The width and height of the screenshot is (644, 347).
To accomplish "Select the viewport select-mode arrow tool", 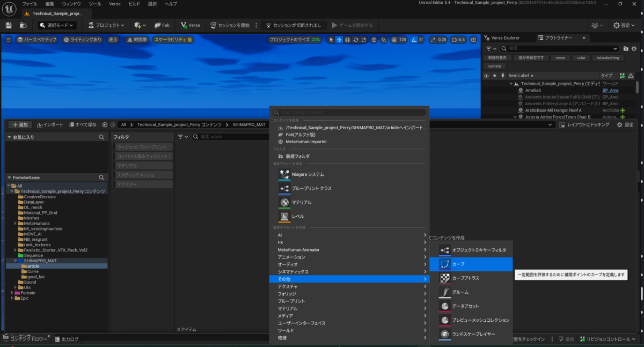I will (x=331, y=40).
